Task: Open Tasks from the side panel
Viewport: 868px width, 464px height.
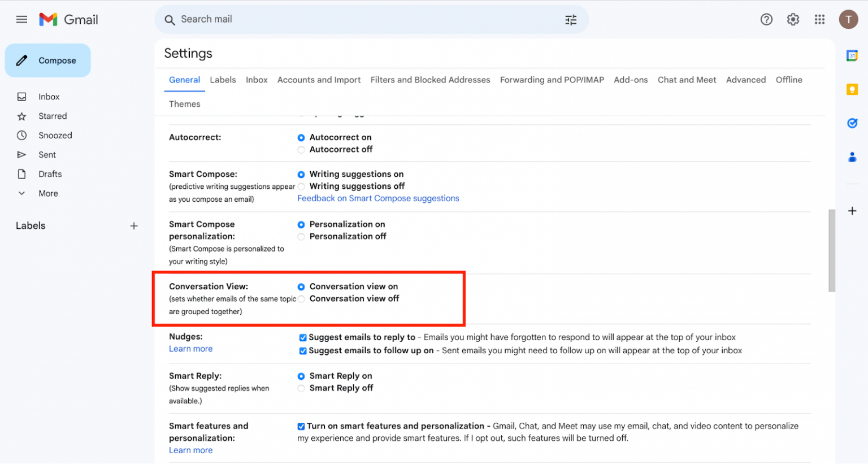Action: (x=852, y=123)
